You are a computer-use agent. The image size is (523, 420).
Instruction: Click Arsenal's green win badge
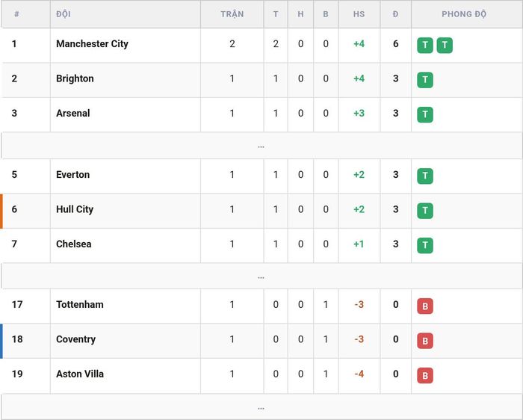pos(425,114)
